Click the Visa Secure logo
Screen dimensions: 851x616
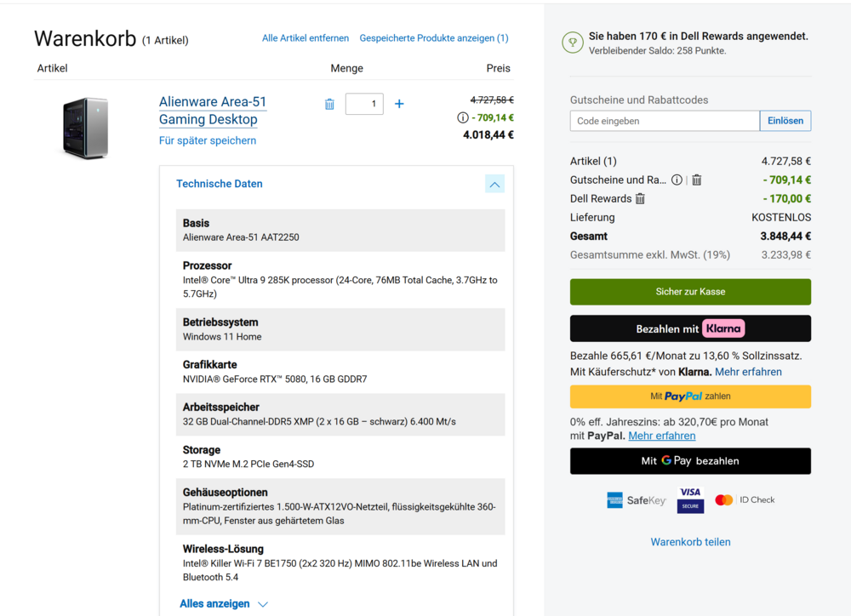(690, 499)
